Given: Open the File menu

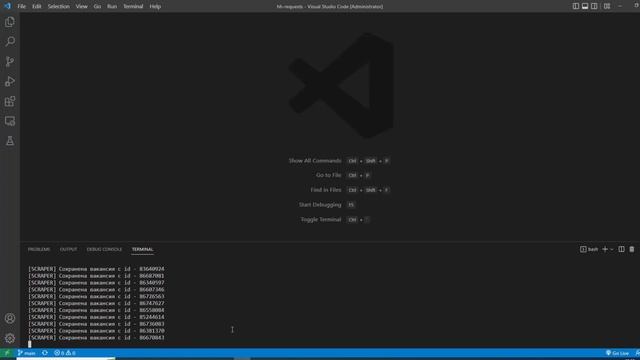Looking at the screenshot, I should pyautogui.click(x=21, y=6).
